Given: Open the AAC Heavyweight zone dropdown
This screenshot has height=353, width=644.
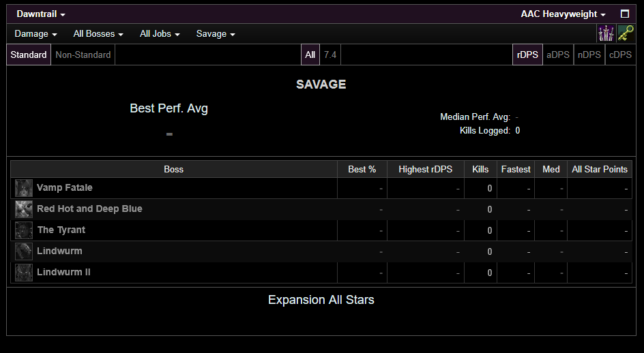Looking at the screenshot, I should pos(563,14).
